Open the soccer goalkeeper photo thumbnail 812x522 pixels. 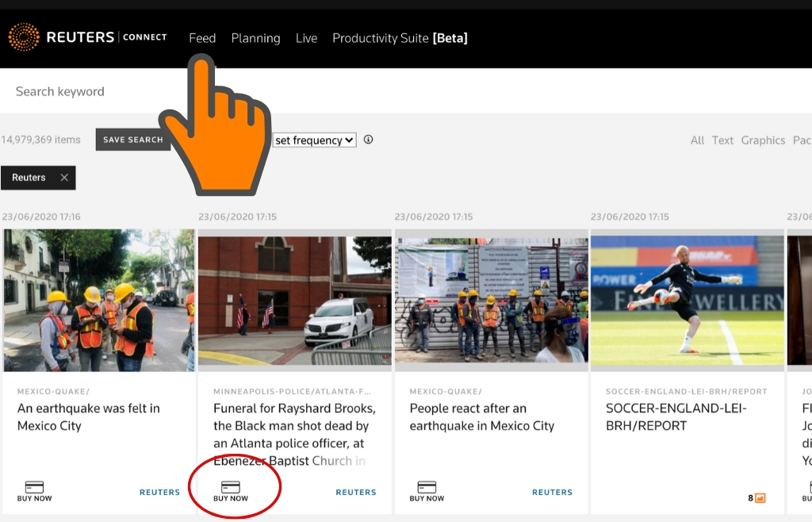pyautogui.click(x=687, y=300)
